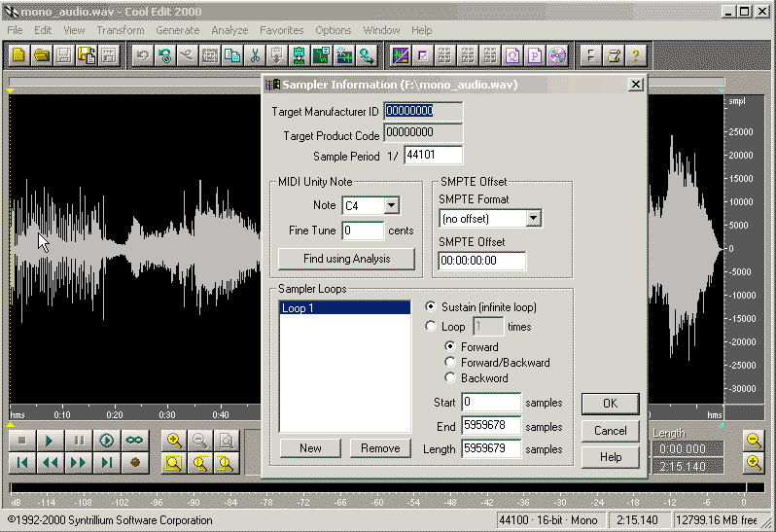Open the Favorites menu
Screen dimensions: 776x532
(281, 30)
